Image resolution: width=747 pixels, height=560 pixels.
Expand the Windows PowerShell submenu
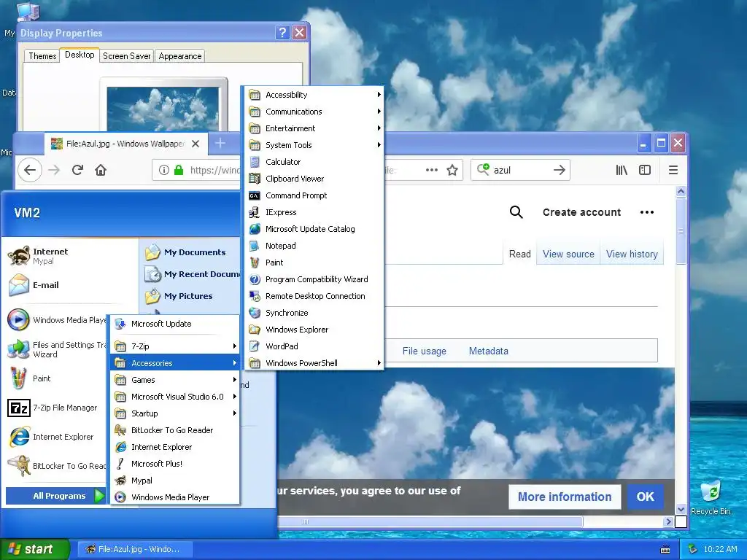314,363
